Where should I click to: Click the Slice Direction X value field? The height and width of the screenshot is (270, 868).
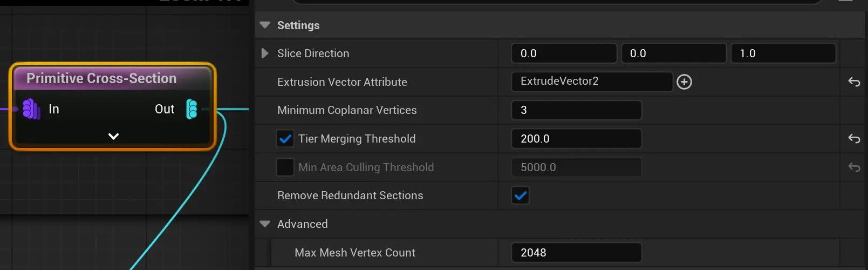pos(564,53)
